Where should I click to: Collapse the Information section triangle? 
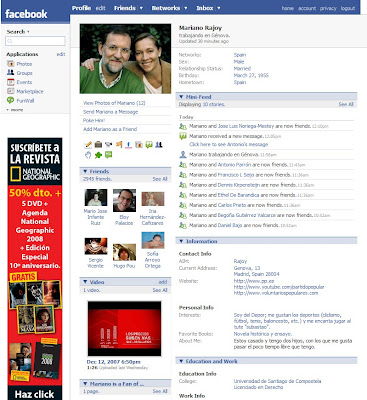(x=181, y=241)
